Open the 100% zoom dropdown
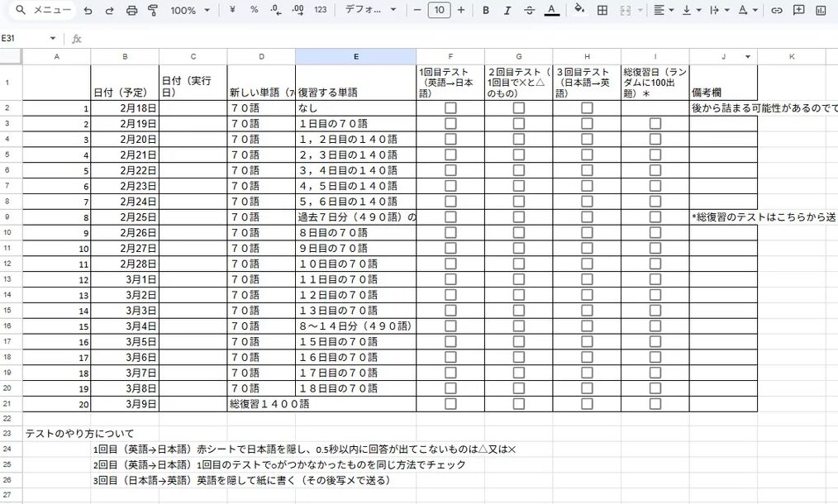 [x=190, y=10]
